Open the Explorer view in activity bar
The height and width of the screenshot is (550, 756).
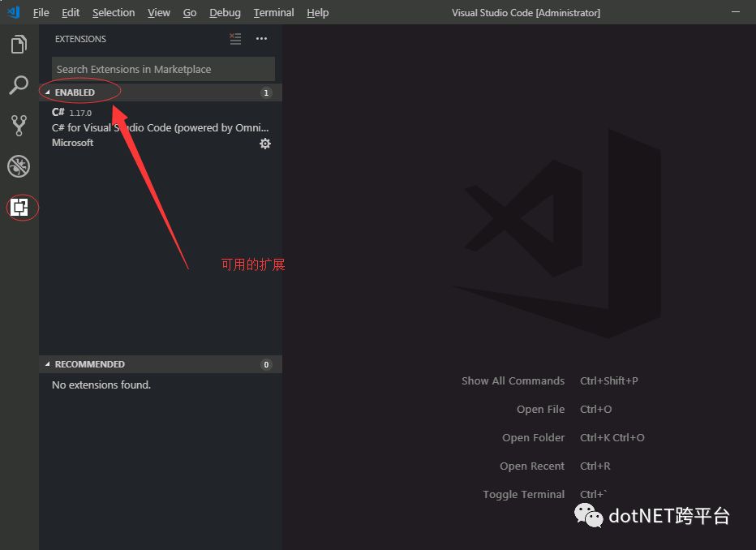click(x=19, y=45)
